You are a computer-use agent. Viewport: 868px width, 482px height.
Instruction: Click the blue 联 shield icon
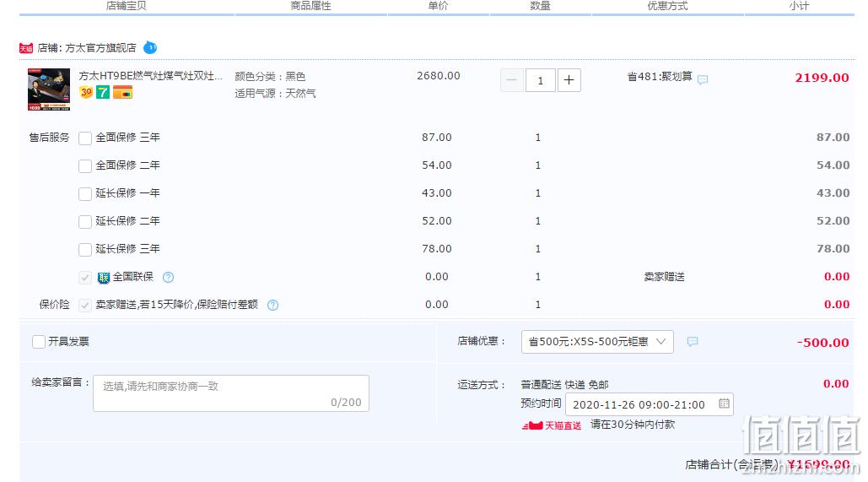click(x=104, y=278)
